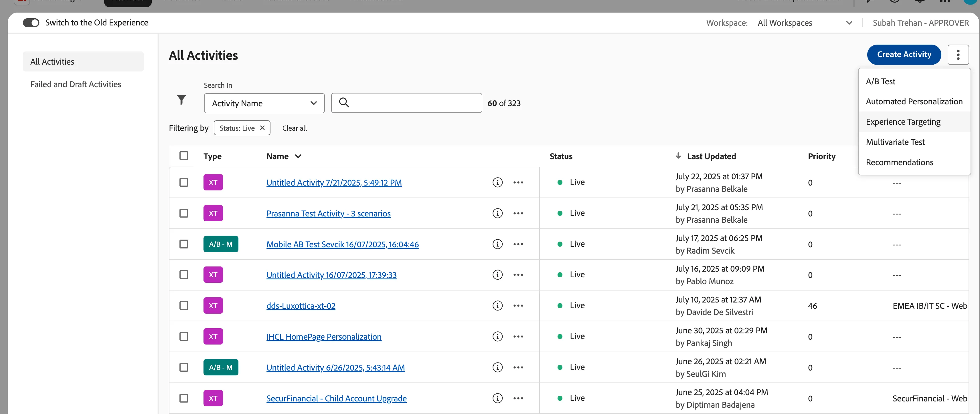Choose Automated Personalization from the menu
Image resolution: width=980 pixels, height=414 pixels.
pyautogui.click(x=914, y=101)
